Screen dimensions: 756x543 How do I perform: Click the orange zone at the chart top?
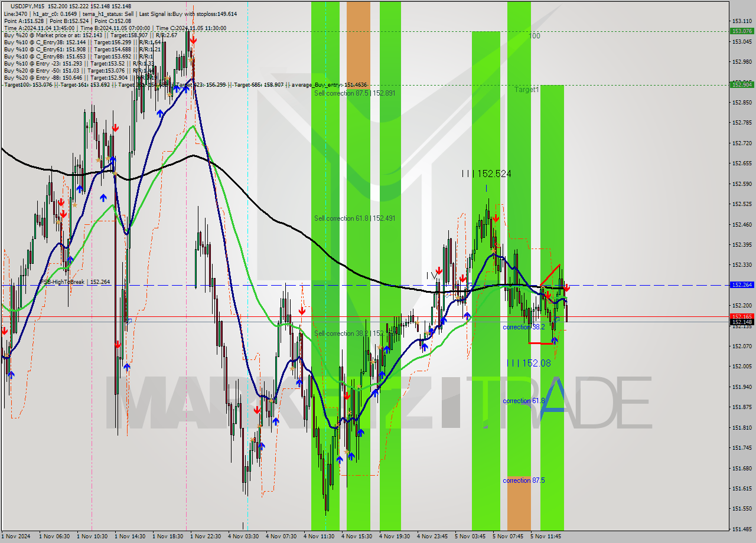(359, 44)
